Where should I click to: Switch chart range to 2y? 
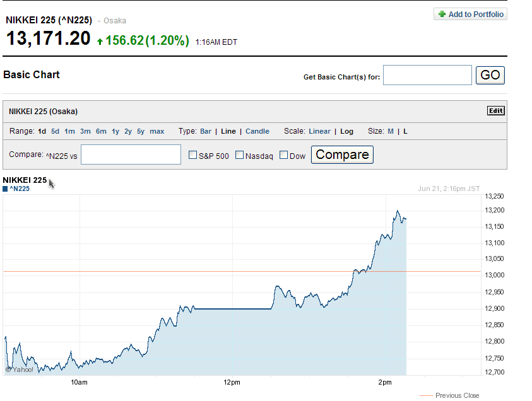click(128, 131)
